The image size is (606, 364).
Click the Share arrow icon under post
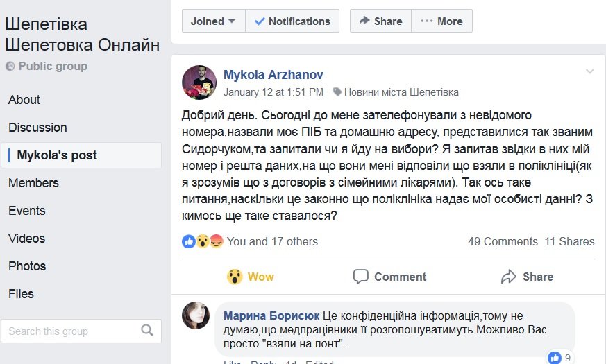509,277
